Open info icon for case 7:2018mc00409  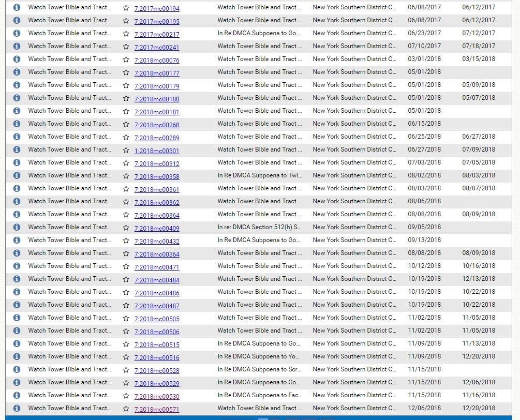click(x=17, y=227)
